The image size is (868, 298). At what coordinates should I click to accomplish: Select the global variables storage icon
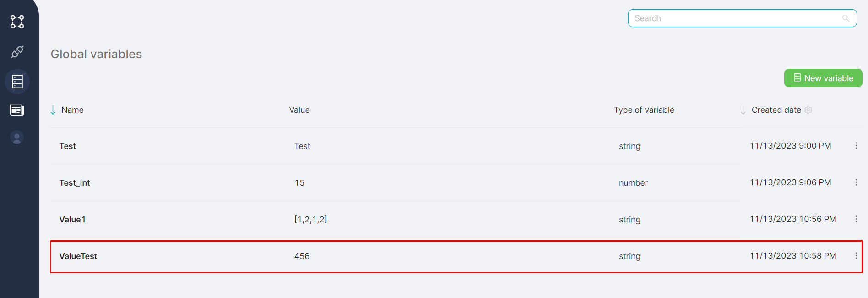click(17, 82)
